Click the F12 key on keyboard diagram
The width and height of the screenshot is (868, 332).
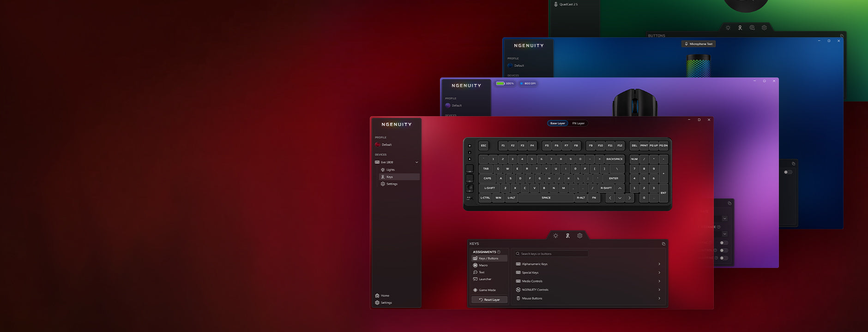click(620, 145)
